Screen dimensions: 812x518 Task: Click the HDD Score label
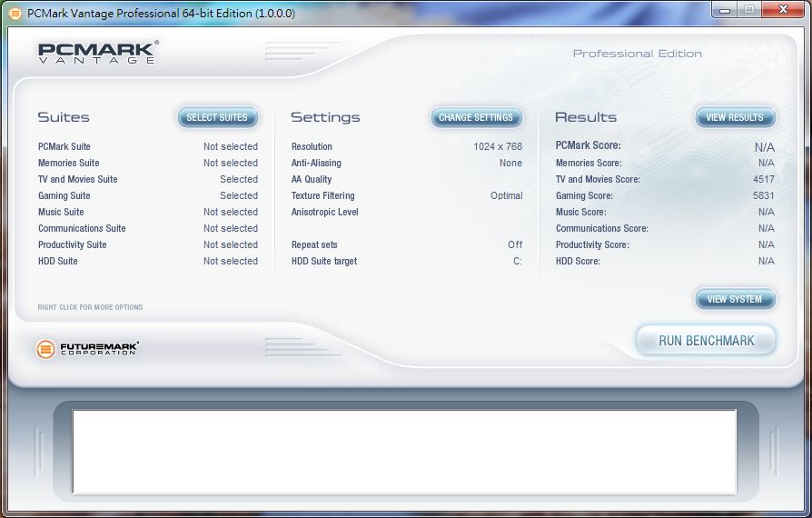click(578, 261)
